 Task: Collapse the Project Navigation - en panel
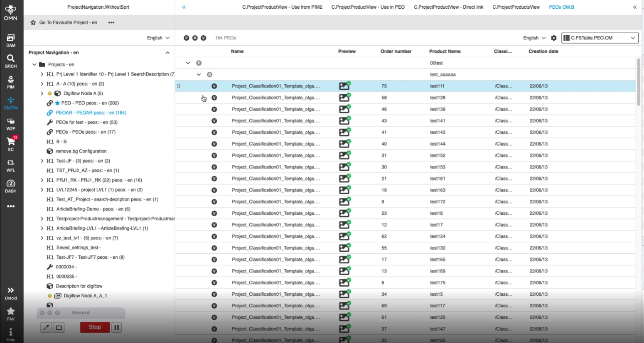tap(167, 53)
